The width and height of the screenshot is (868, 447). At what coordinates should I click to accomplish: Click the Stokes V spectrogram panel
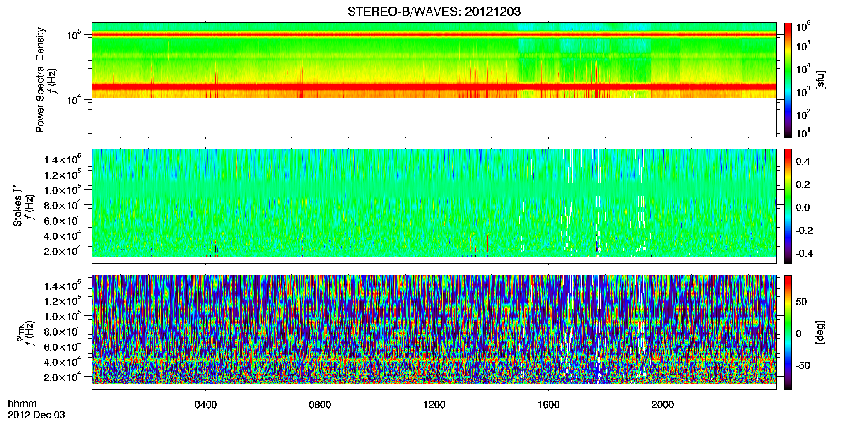(434, 206)
